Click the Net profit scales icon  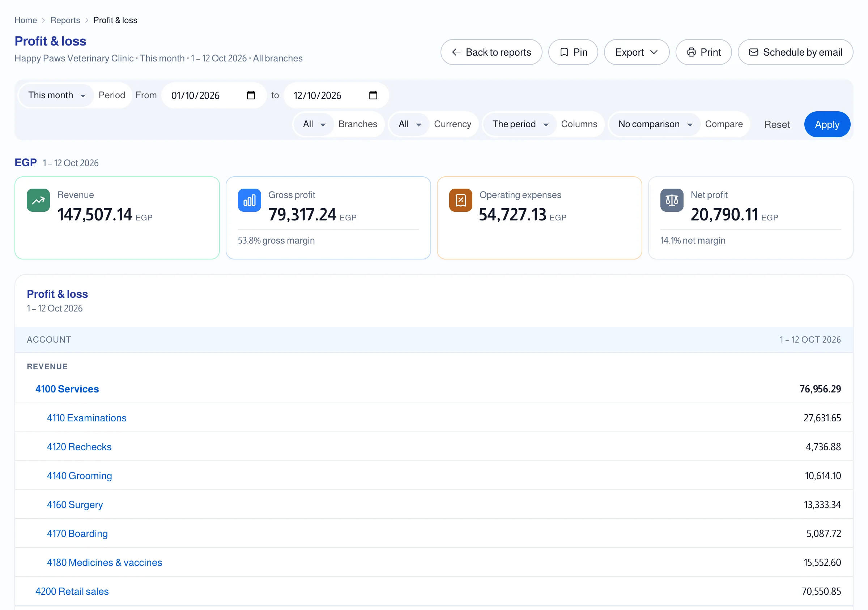671,200
